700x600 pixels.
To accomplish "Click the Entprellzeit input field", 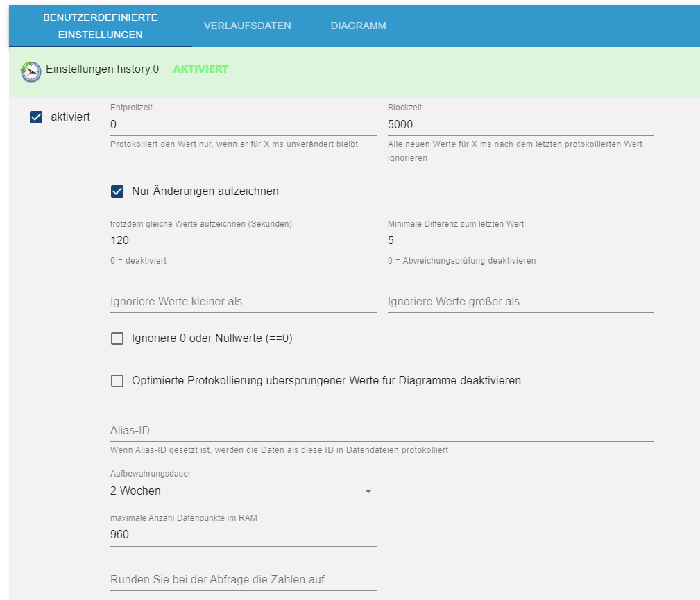I will [x=243, y=125].
